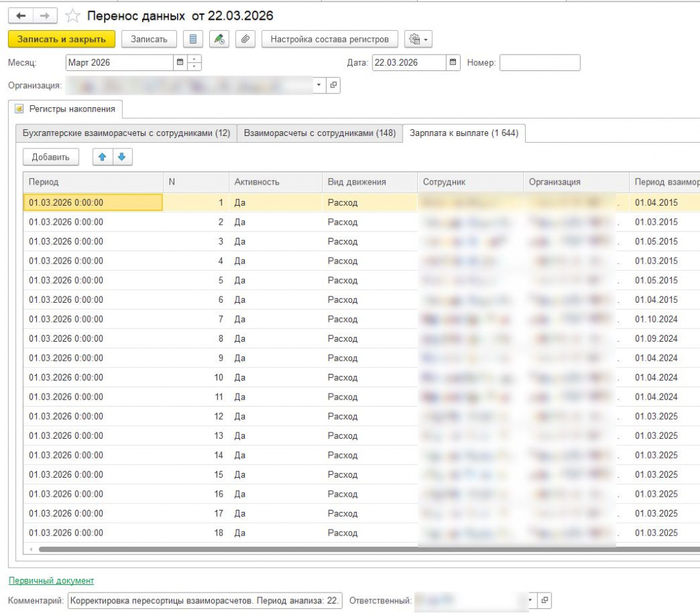The height and width of the screenshot is (613, 700).
Task: Select the Зарплата к выплате tab
Action: (464, 133)
